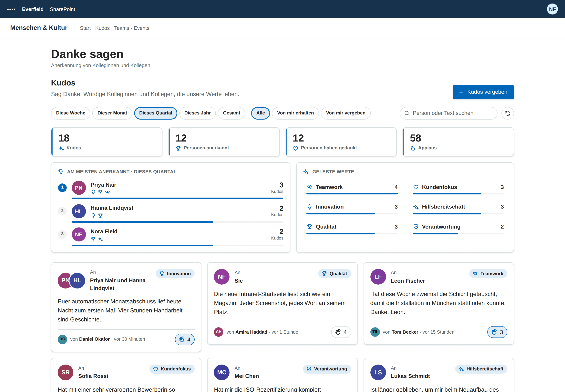
Task: Click the clap icon beside Applaus stat
Action: pyautogui.click(x=413, y=148)
